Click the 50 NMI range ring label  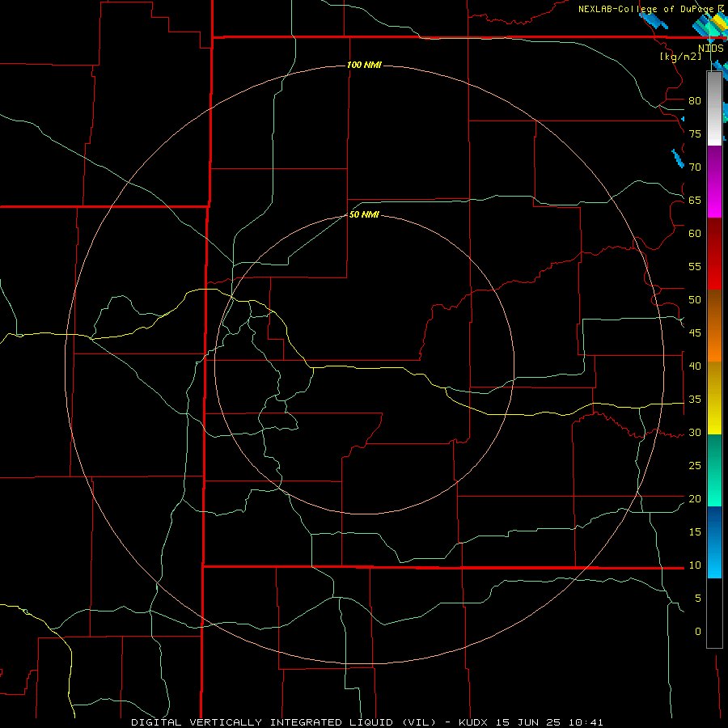[365, 214]
